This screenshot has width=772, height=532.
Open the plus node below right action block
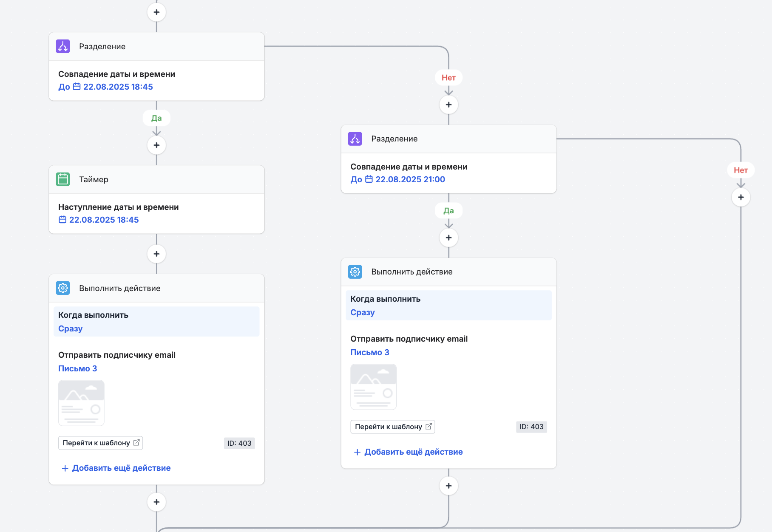click(448, 485)
